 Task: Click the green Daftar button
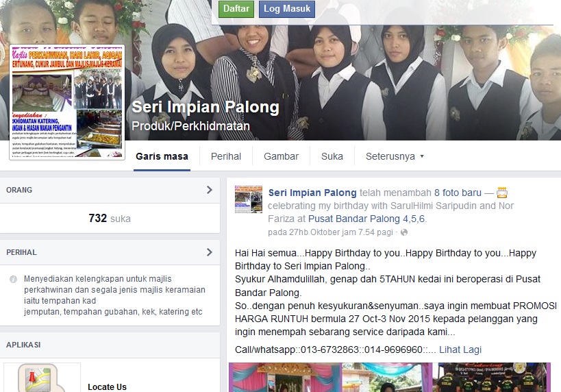[x=236, y=9]
